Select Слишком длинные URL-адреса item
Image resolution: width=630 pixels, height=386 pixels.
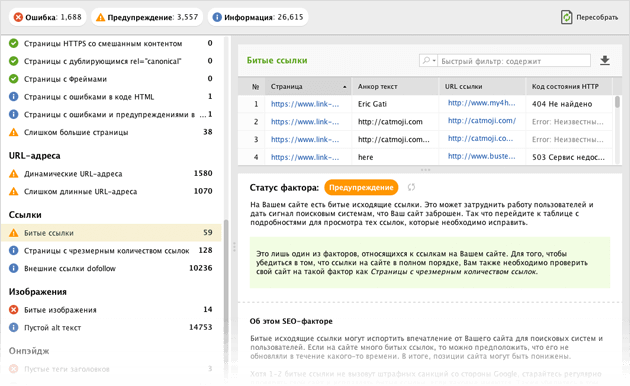(x=111, y=191)
